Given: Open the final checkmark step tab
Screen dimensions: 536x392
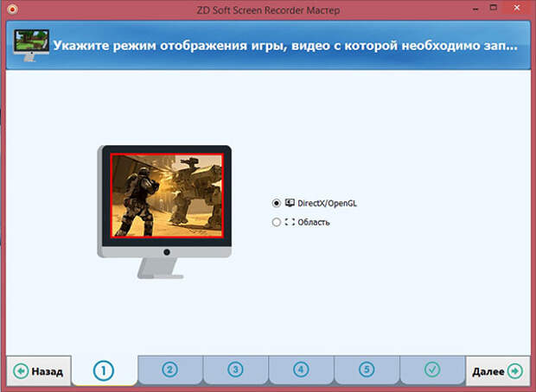Looking at the screenshot, I should coord(432,370).
